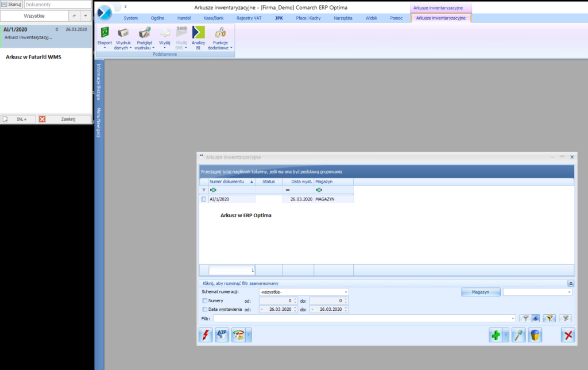This screenshot has height=370, width=588.
Task: Open the Narzędzia menu
Action: point(343,18)
